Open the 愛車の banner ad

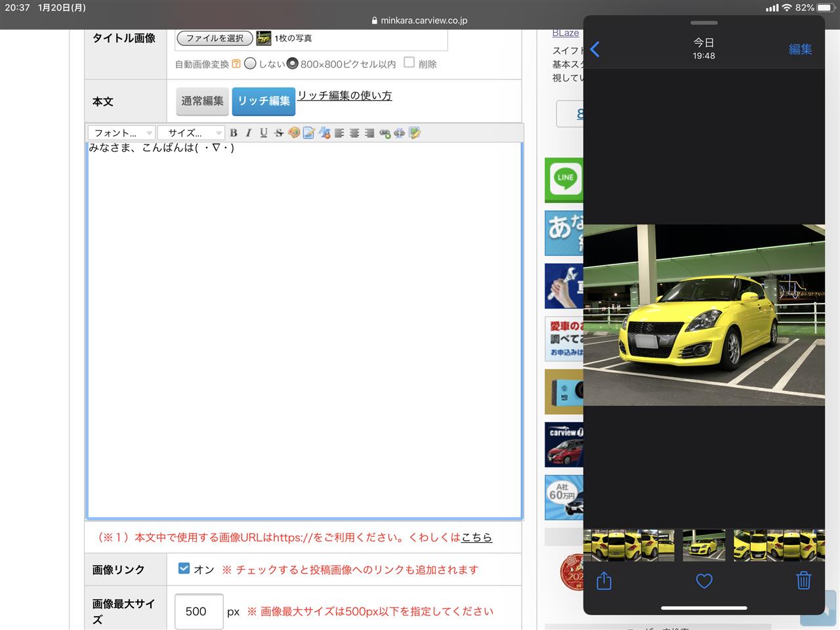[x=564, y=339]
